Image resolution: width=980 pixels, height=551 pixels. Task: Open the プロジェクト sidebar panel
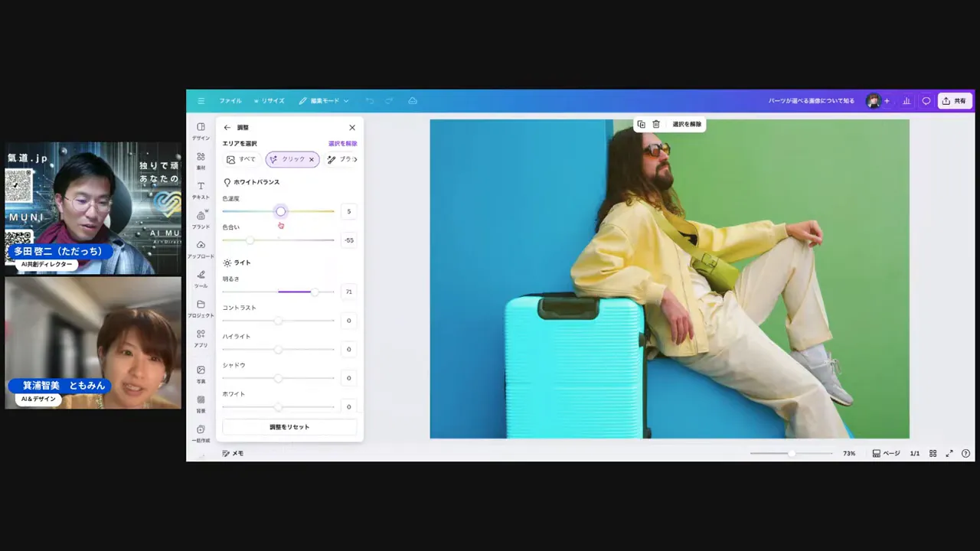tap(201, 308)
